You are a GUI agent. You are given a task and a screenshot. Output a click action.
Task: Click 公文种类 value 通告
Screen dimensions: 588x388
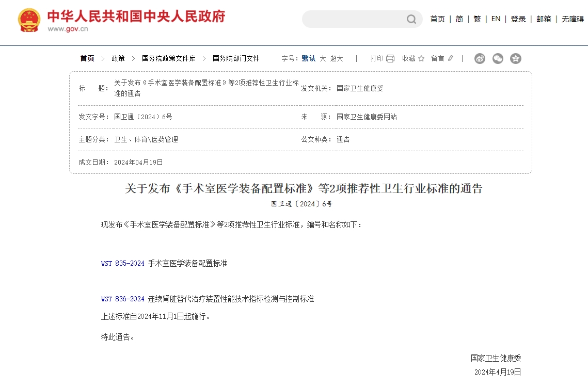tap(343, 139)
